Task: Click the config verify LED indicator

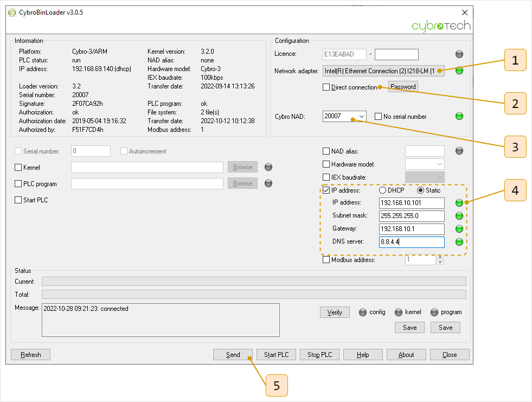Action: (363, 312)
